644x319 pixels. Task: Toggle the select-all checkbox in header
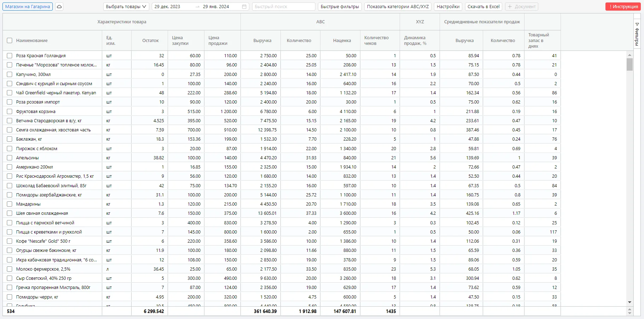10,41
